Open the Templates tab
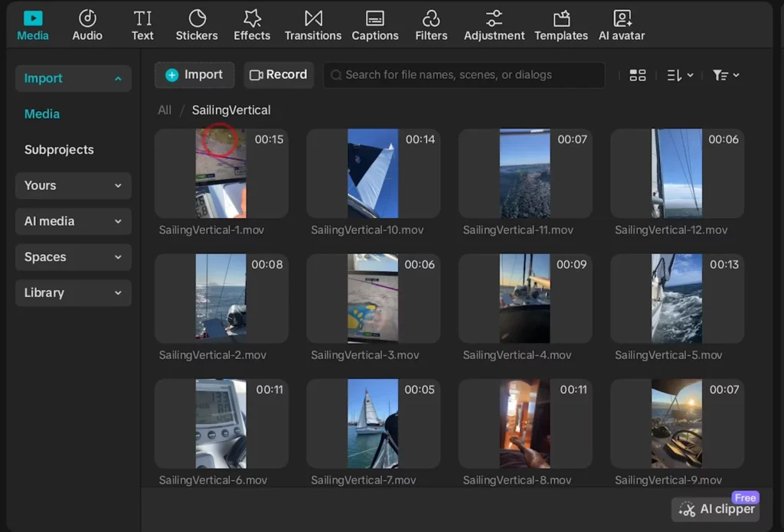 [x=560, y=25]
